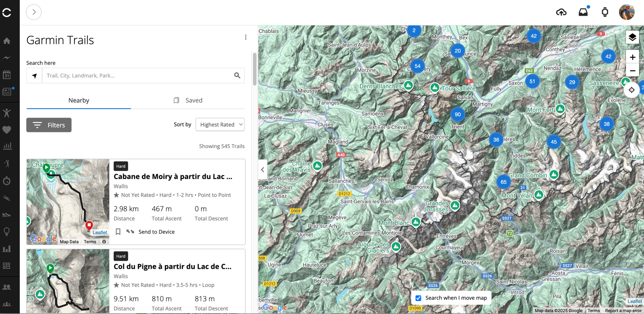The image size is (644, 314).
Task: Click the trails list scrollbar
Action: pos(254,69)
